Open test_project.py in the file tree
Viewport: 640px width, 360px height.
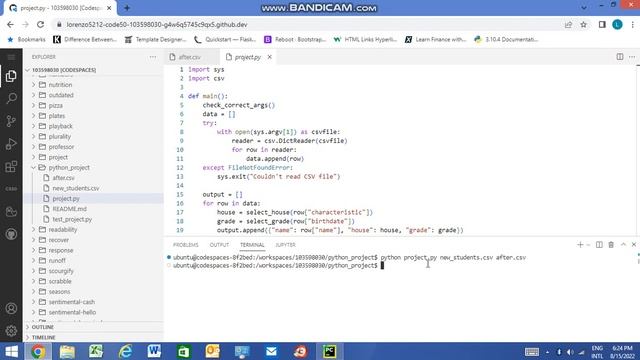72,219
